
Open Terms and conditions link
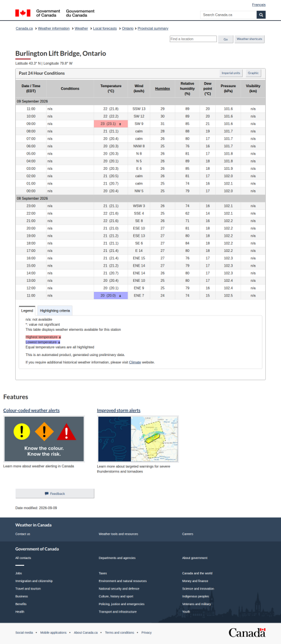pos(119,633)
